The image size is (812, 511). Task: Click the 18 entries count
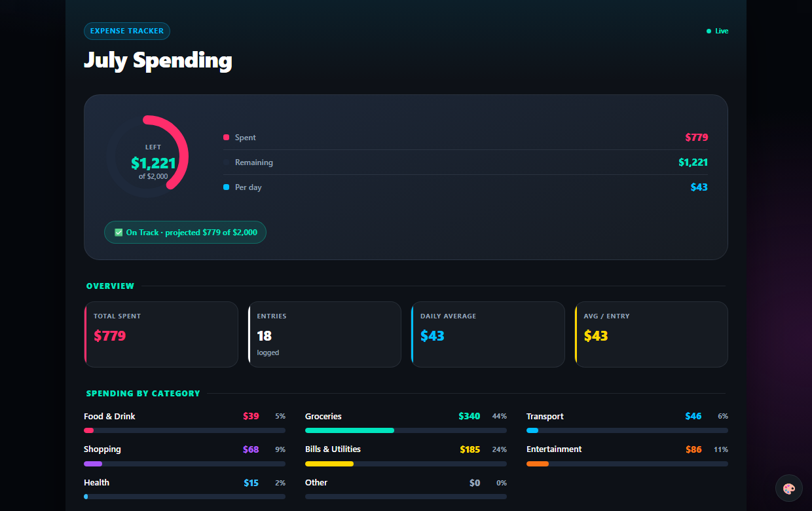[265, 336]
